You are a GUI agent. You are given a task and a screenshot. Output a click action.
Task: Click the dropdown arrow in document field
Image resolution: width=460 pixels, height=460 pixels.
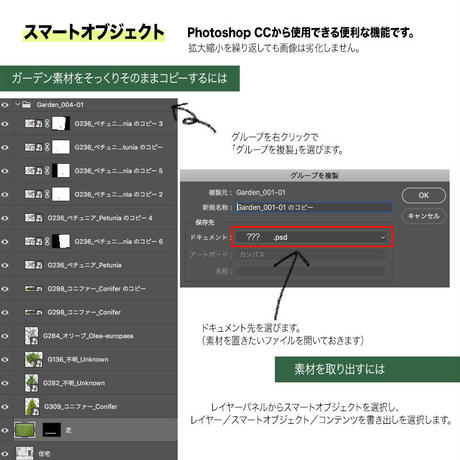pyautogui.click(x=383, y=237)
